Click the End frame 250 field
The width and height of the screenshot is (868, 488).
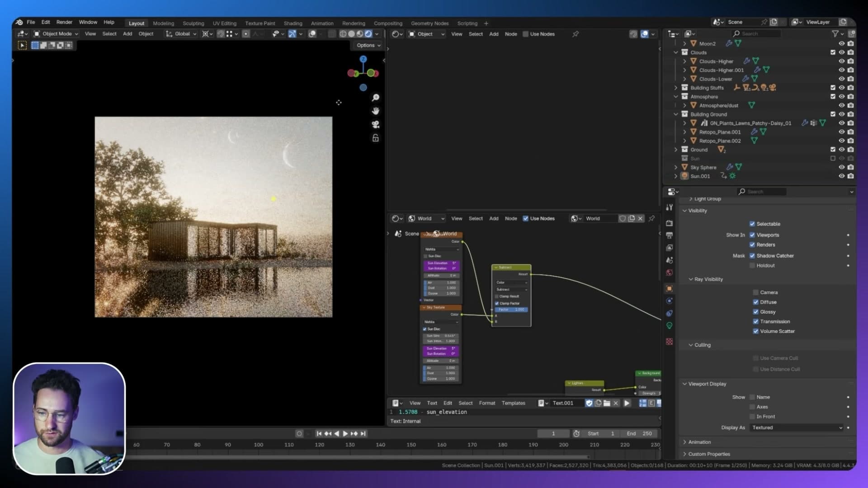(x=640, y=434)
